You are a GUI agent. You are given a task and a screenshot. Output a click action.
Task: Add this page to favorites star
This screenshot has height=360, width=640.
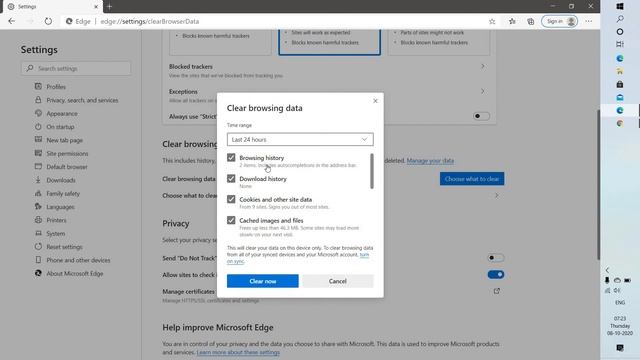pos(492,21)
